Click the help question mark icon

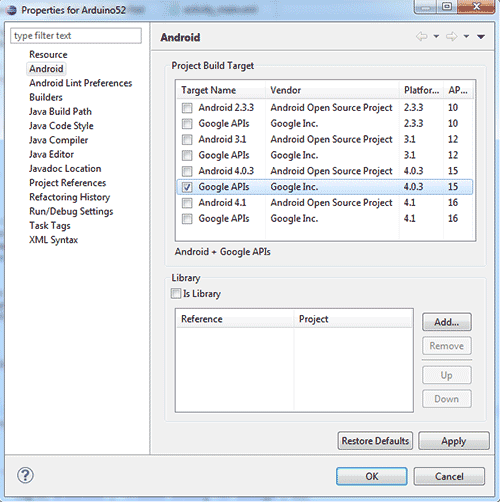(x=25, y=475)
